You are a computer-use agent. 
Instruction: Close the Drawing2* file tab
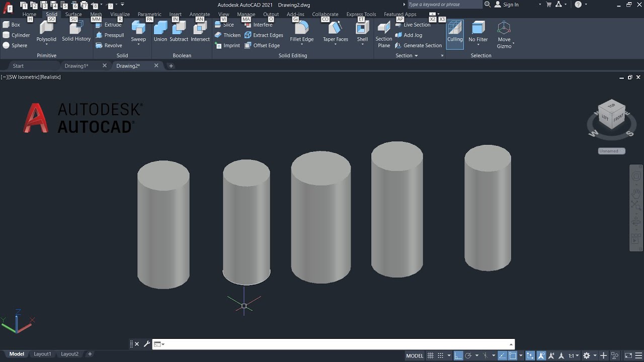156,65
